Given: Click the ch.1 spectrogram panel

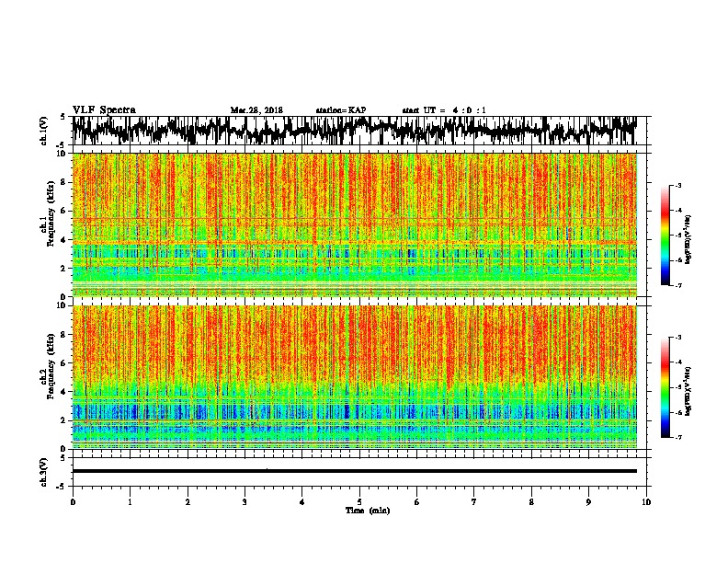Looking at the screenshot, I should pyautogui.click(x=354, y=224).
